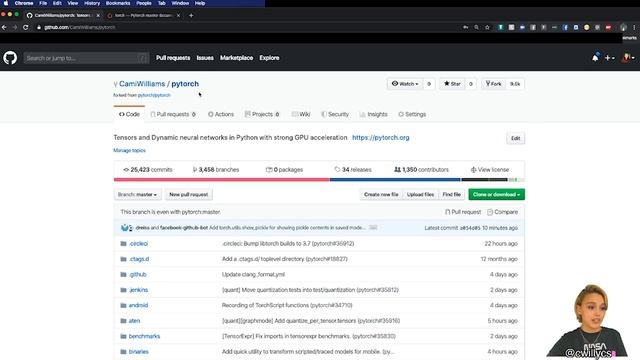The width and height of the screenshot is (640, 360).
Task: Open Issues in top navigation
Action: pyautogui.click(x=205, y=58)
